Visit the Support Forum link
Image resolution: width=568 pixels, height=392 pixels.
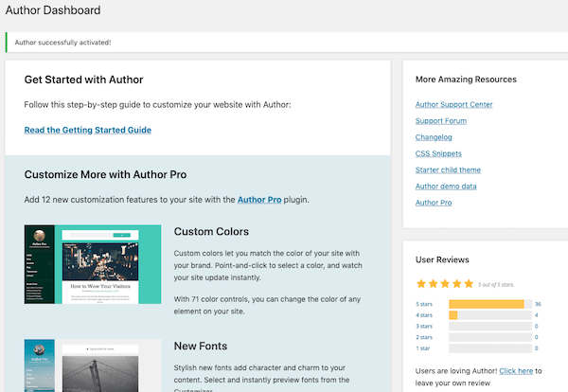click(441, 121)
